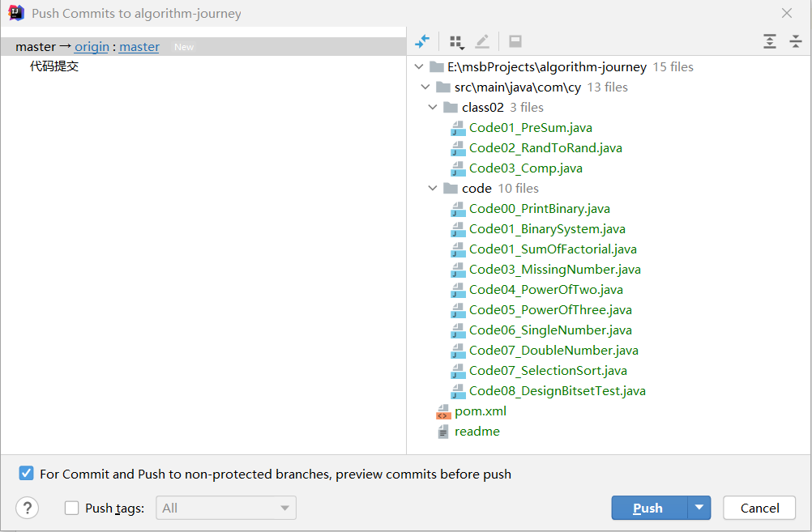This screenshot has width=812, height=532.
Task: Click the help question mark icon
Action: (27, 508)
